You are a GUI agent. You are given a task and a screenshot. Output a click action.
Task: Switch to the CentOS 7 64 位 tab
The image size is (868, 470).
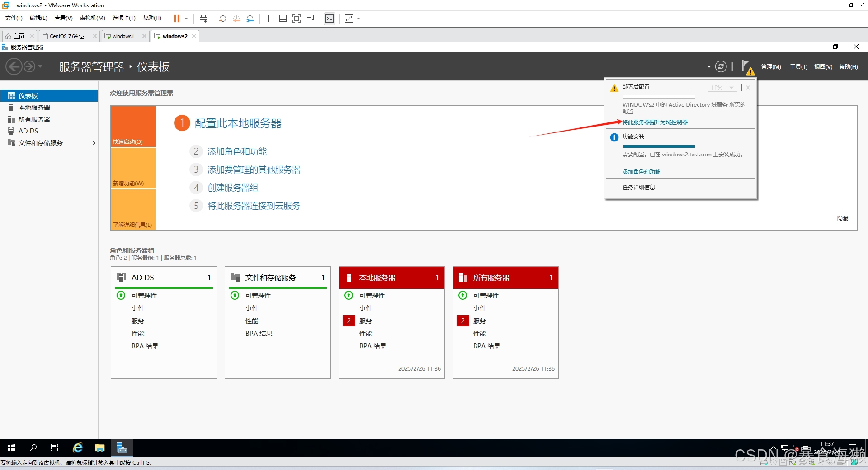pyautogui.click(x=67, y=36)
